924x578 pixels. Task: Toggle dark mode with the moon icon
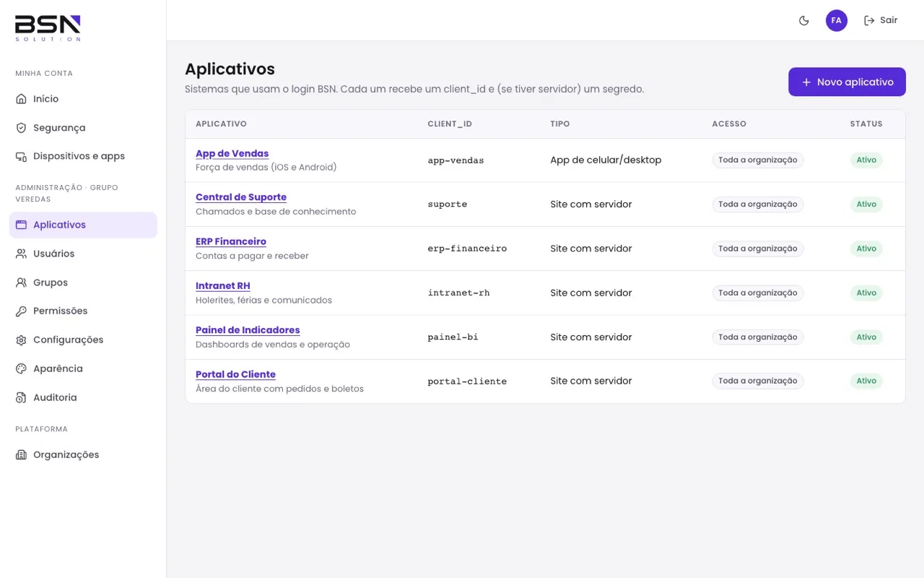(804, 20)
